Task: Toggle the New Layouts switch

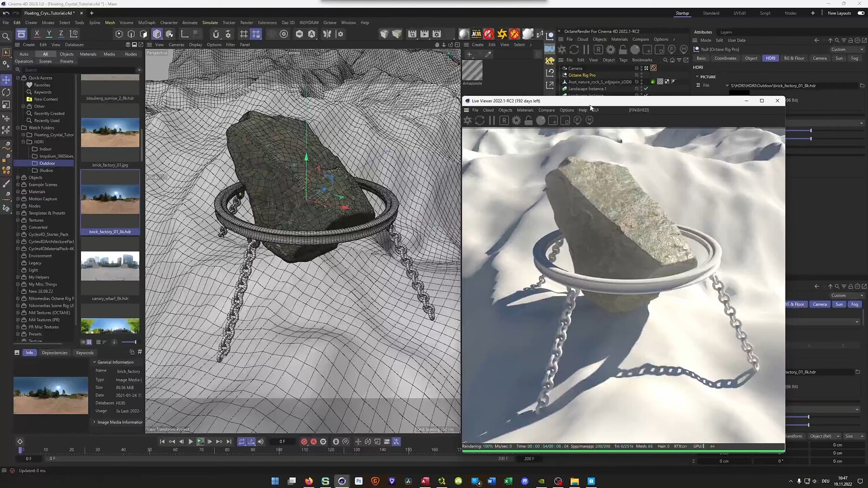Action: tap(860, 13)
